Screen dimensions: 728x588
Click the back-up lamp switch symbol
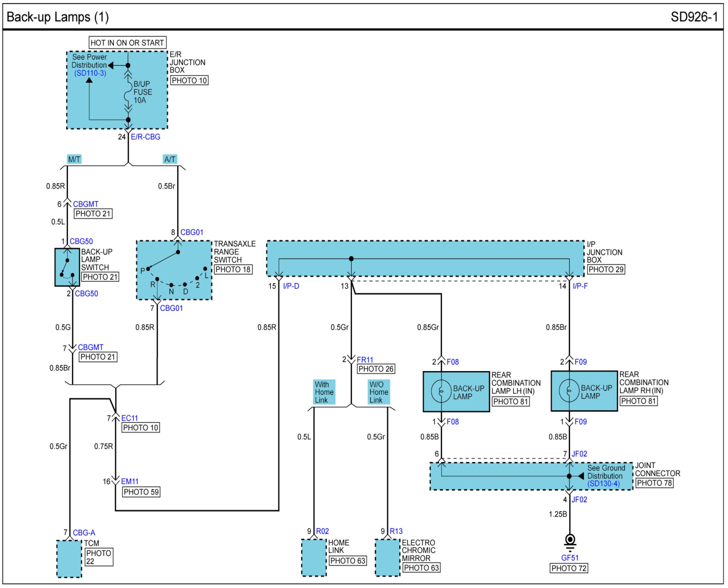pos(67,267)
